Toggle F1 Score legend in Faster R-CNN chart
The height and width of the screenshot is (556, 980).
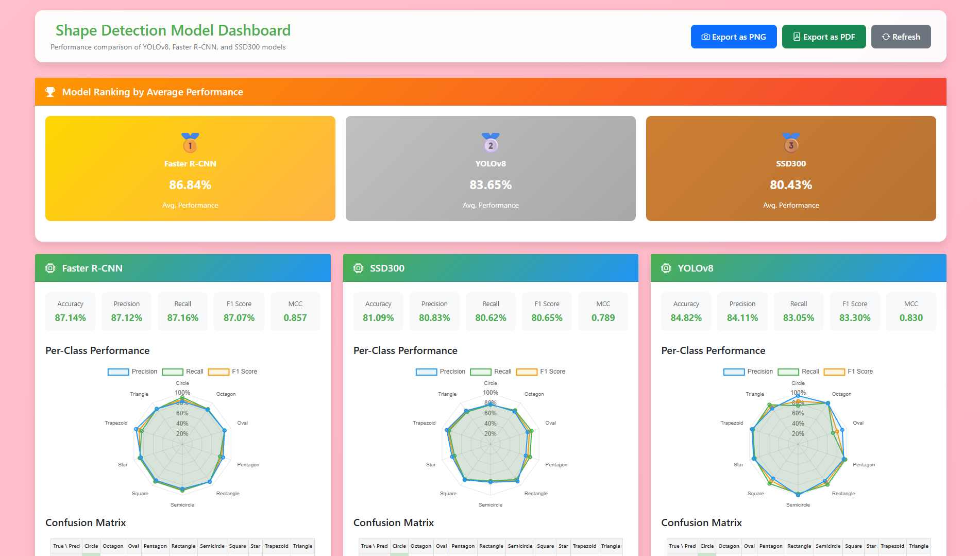[x=232, y=372]
